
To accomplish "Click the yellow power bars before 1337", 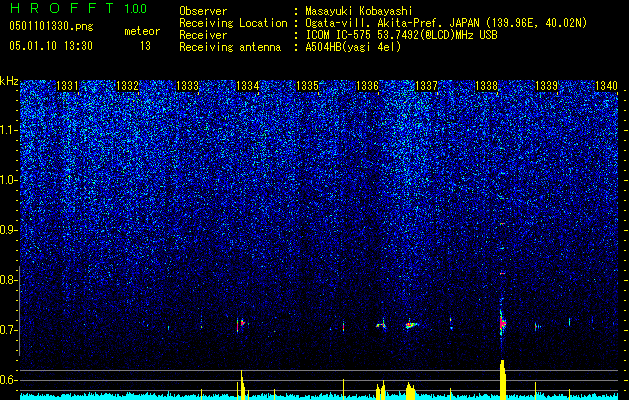I will pyautogui.click(x=410, y=391).
